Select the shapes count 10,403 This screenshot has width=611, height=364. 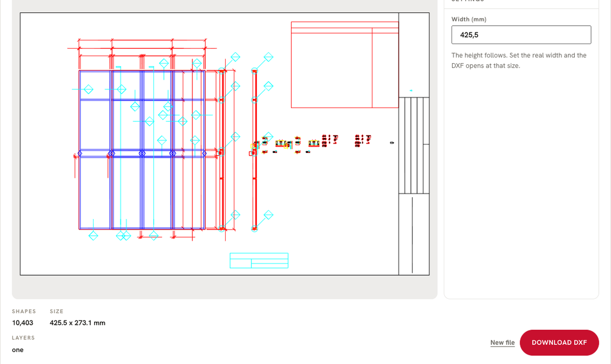tap(23, 322)
